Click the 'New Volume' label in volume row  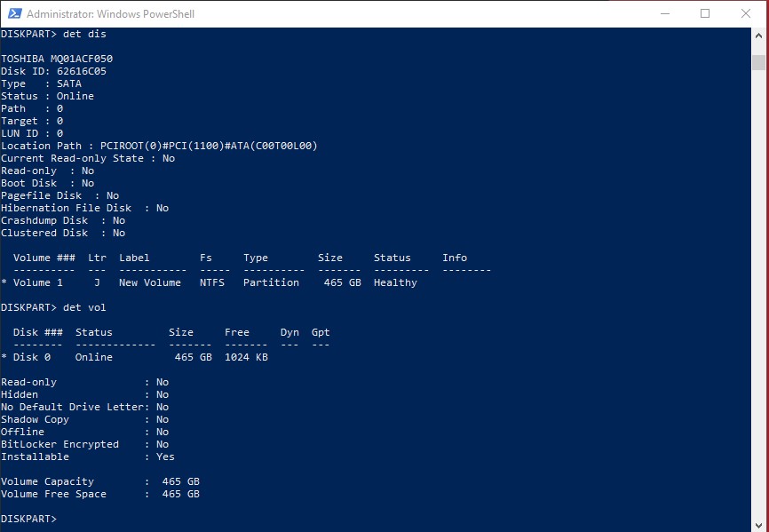pyautogui.click(x=150, y=282)
